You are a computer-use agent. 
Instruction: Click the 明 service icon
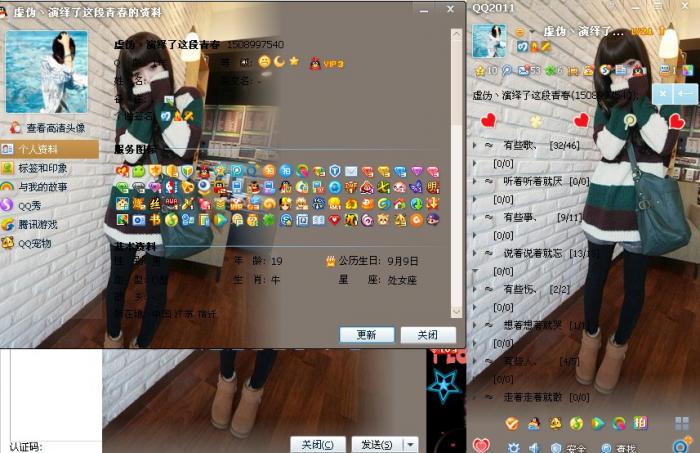coord(433,187)
